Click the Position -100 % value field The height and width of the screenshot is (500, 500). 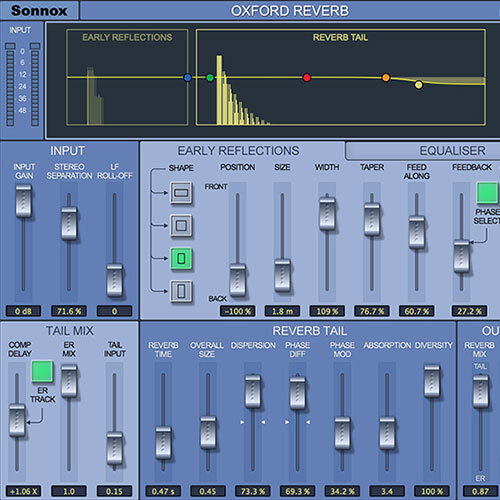[x=238, y=311]
